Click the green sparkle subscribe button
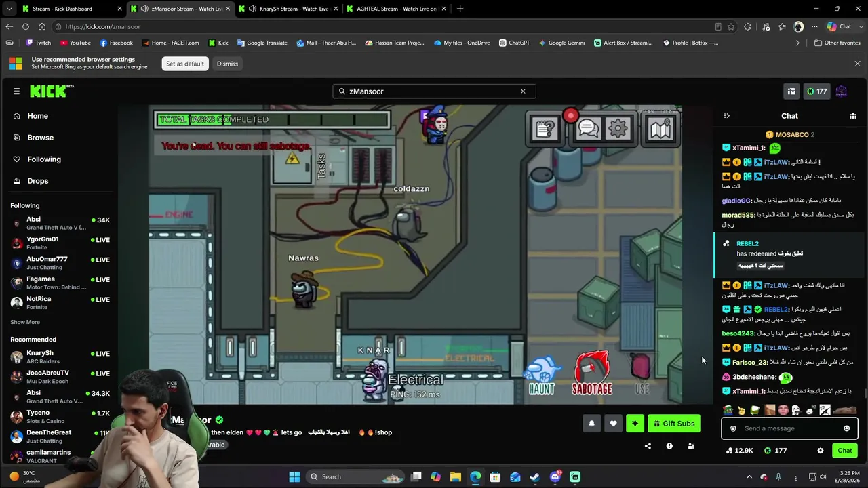This screenshot has width=868, height=488. (x=635, y=424)
